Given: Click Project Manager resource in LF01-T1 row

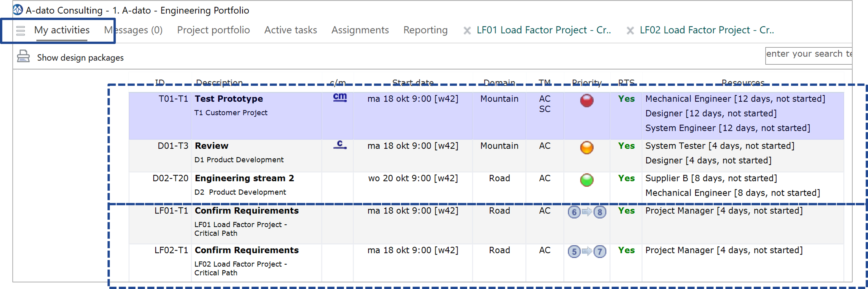Looking at the screenshot, I should tap(724, 211).
